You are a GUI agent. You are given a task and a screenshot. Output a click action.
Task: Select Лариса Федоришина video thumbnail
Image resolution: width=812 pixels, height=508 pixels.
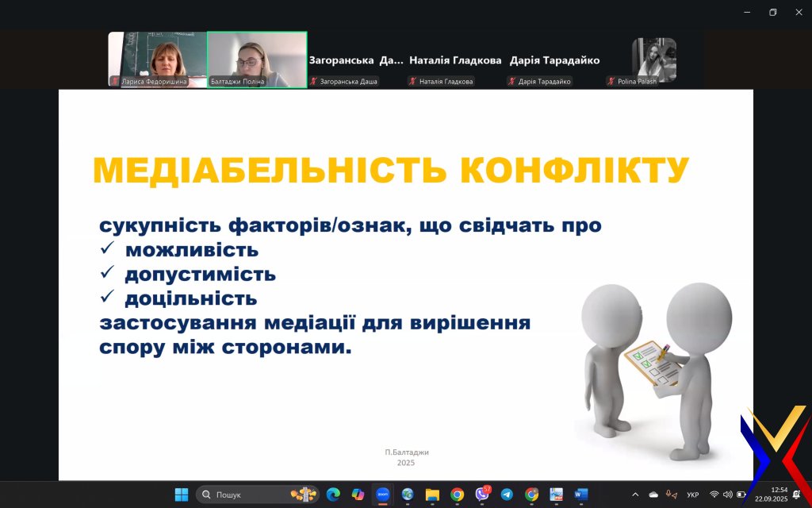tap(157, 60)
